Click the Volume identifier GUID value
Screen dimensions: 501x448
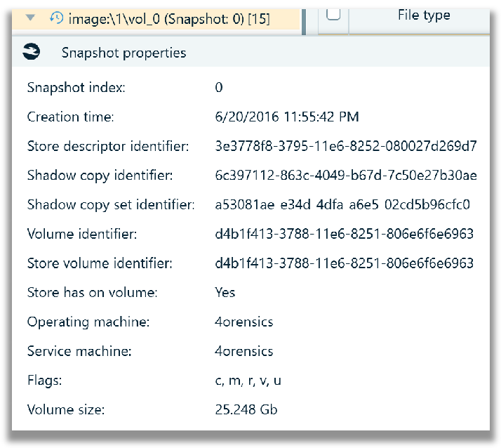coord(344,234)
